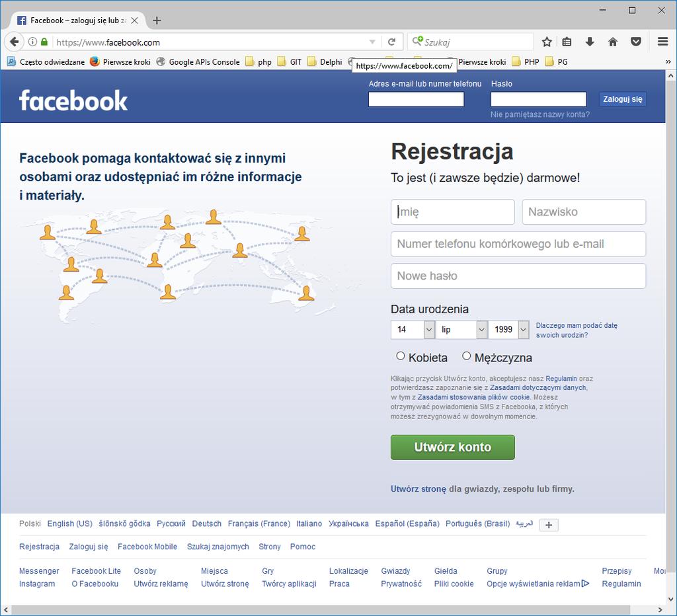Show more languages plus button
Image resolution: width=677 pixels, height=616 pixels.
click(549, 525)
